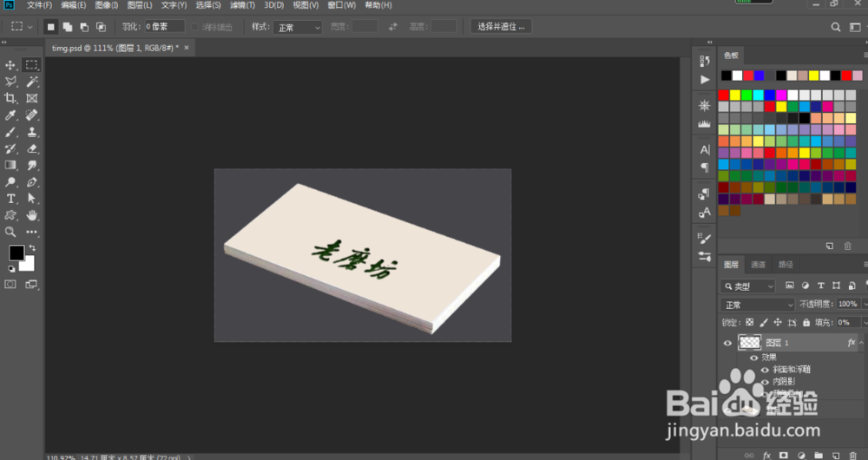Select the Dodge tool

pyautogui.click(x=10, y=182)
